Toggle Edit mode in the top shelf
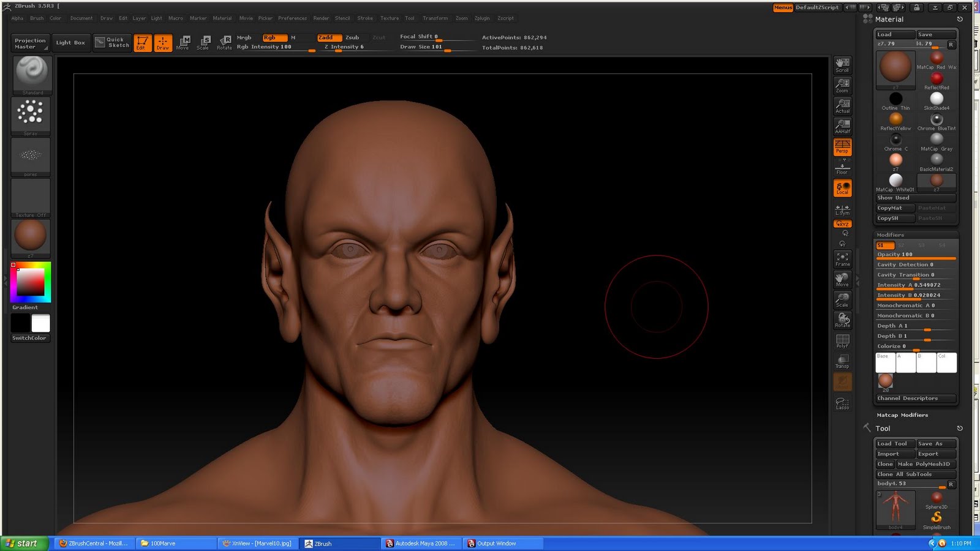Viewport: 980px width, 551px height. tap(142, 42)
